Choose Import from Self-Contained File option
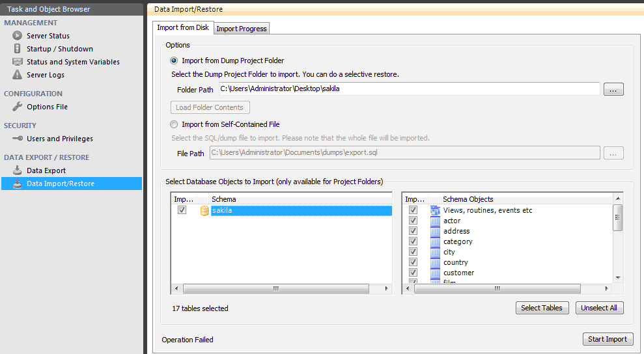 pyautogui.click(x=174, y=124)
